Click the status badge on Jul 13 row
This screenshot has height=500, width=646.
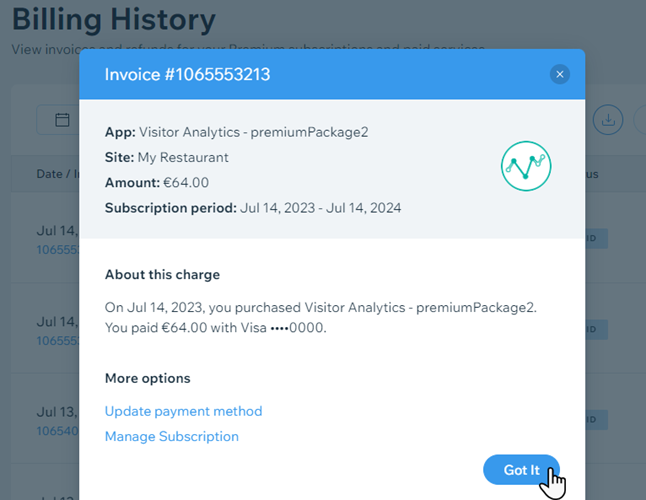[596, 420]
